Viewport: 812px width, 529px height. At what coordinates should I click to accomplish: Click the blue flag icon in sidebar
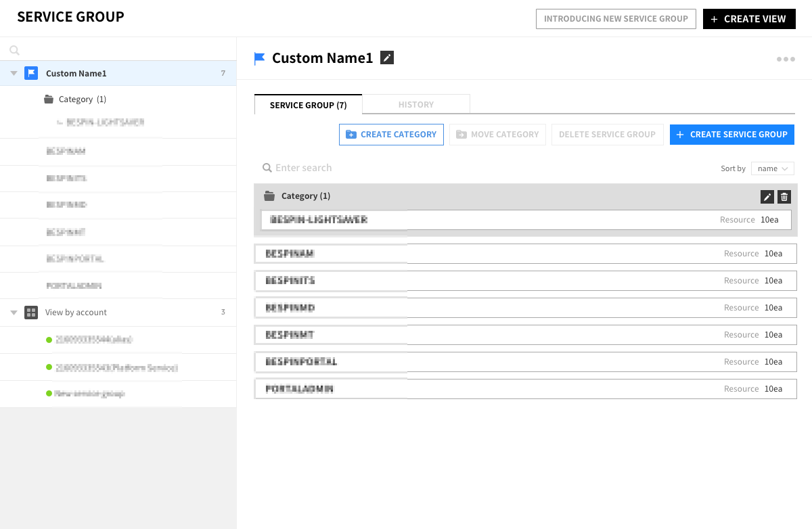[31, 73]
